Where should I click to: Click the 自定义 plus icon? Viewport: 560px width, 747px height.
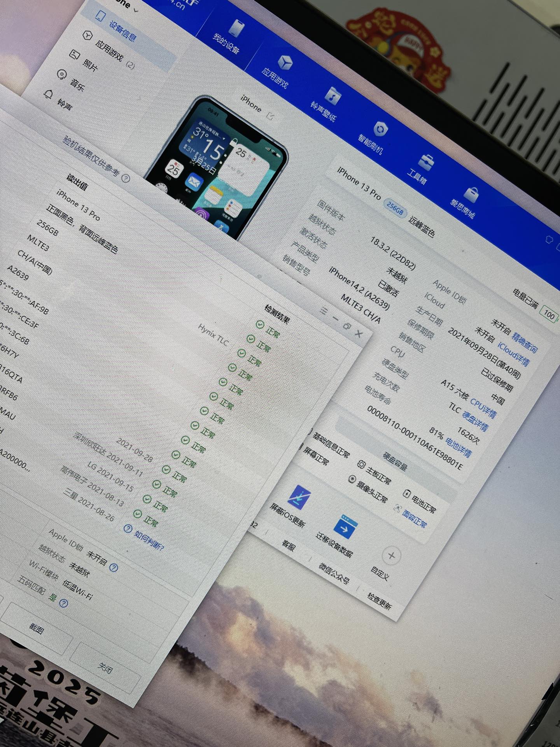click(391, 556)
